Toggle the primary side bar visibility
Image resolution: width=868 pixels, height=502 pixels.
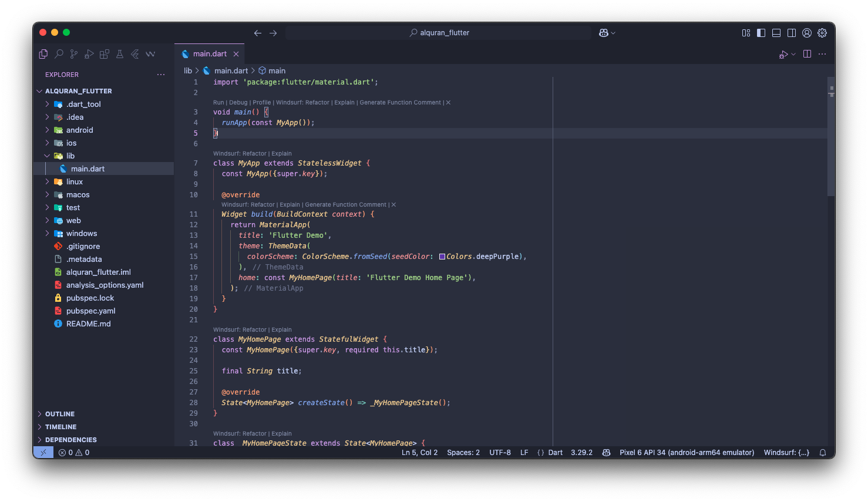click(x=761, y=33)
